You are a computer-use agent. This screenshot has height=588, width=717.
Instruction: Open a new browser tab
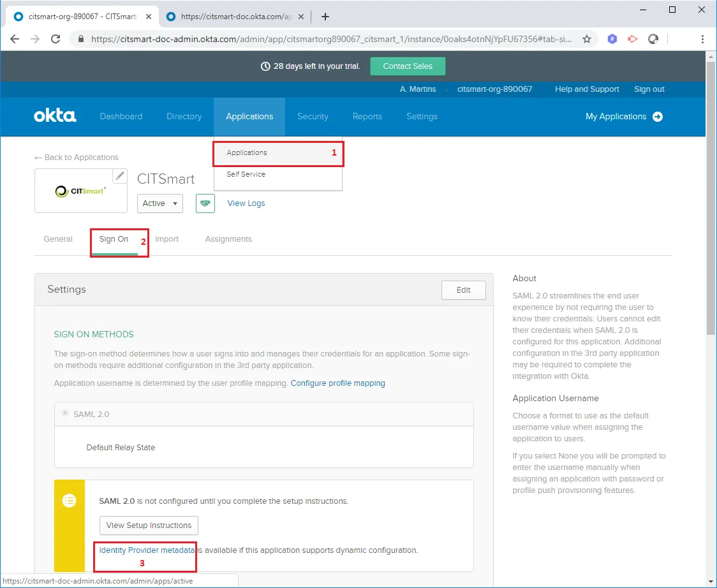click(325, 17)
